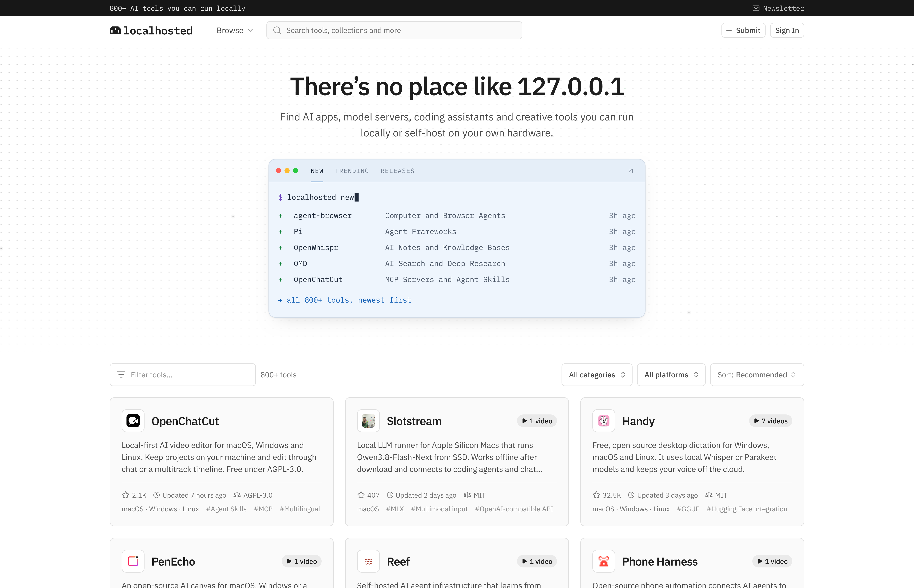The width and height of the screenshot is (914, 588).
Task: Click the star icon on OpenChatCut card
Action: click(x=126, y=495)
